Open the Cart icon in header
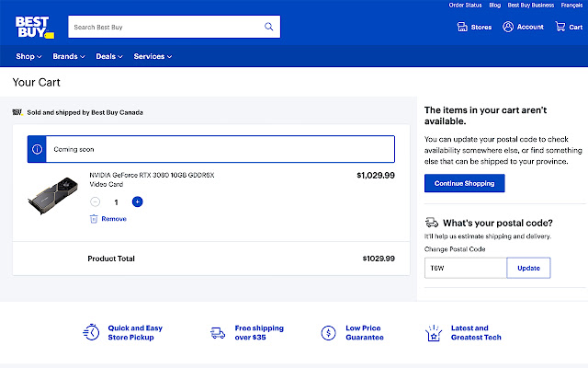The image size is (588, 368). tap(560, 27)
